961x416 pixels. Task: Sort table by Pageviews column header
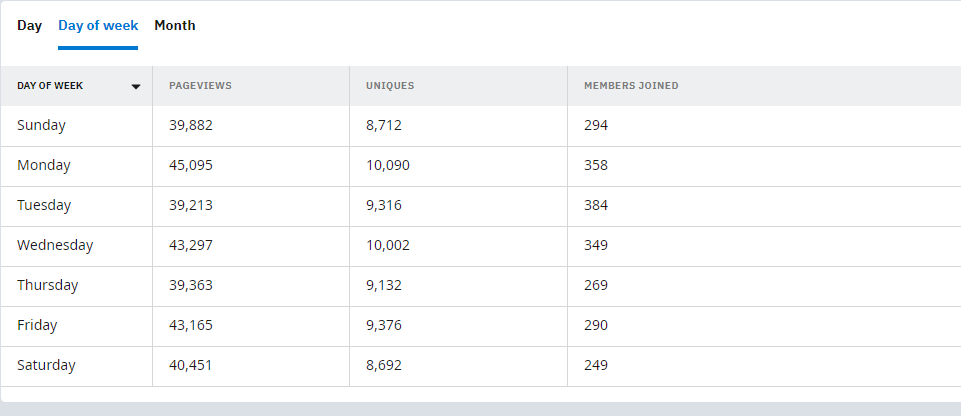pos(200,86)
